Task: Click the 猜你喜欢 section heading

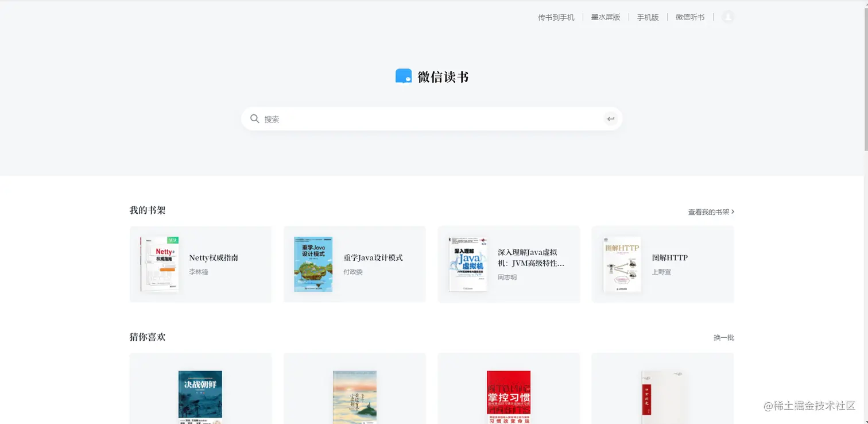Action: click(148, 337)
